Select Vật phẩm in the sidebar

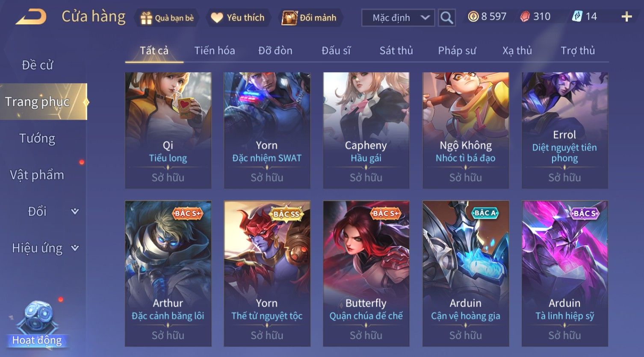pos(37,175)
